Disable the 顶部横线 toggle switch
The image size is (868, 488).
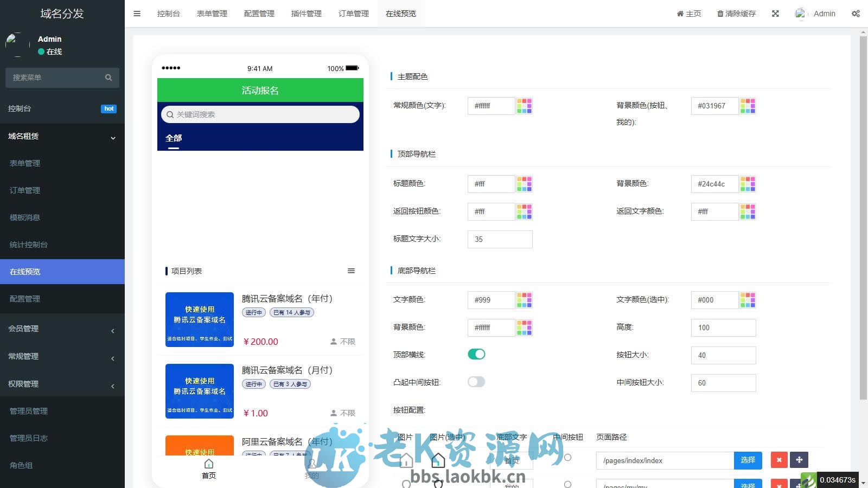(x=476, y=354)
